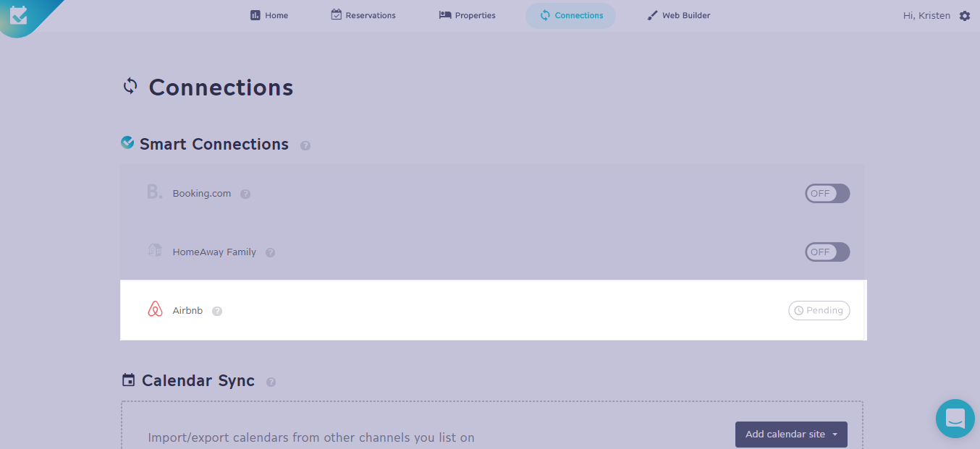Click the Booking.com 'B.' logo
Viewport: 980px width, 449px height.
(x=154, y=192)
